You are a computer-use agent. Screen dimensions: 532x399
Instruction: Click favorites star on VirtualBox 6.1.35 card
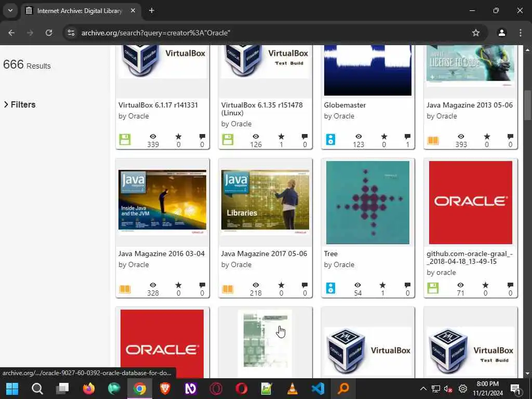coord(281,137)
